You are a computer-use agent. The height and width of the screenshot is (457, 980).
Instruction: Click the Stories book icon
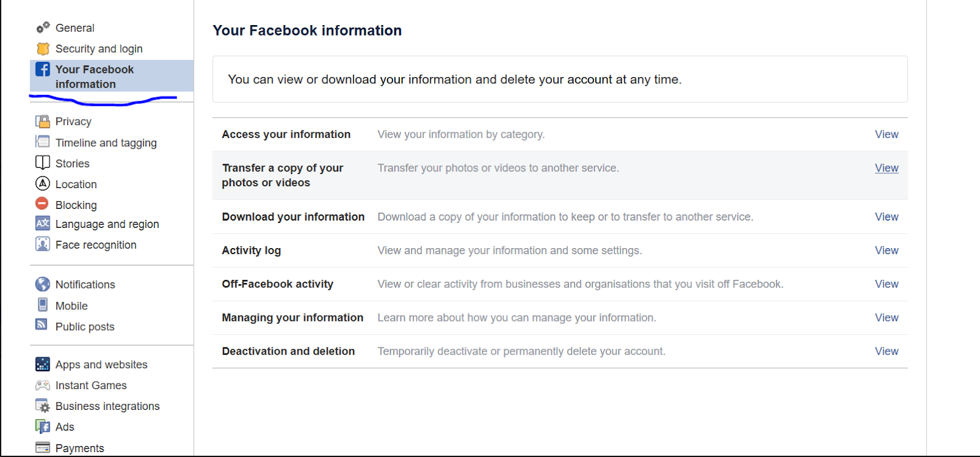click(x=43, y=162)
